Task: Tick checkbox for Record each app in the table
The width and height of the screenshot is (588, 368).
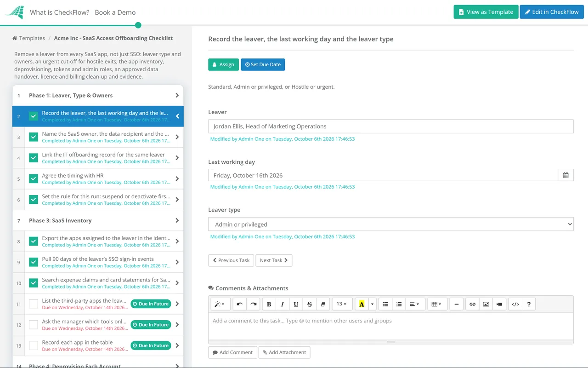Action: pos(34,345)
